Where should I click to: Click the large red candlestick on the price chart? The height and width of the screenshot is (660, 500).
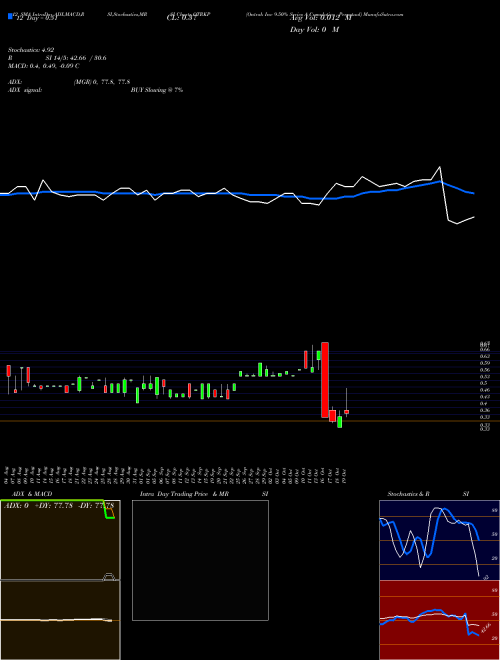pyautogui.click(x=325, y=380)
